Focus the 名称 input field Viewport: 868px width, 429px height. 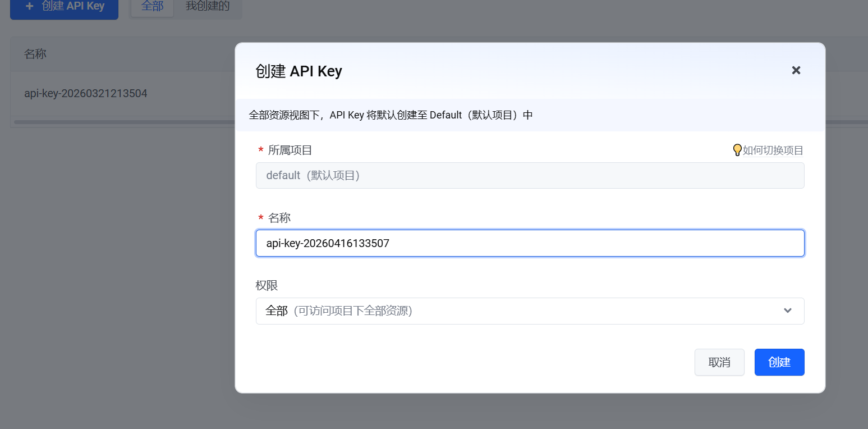pos(530,243)
